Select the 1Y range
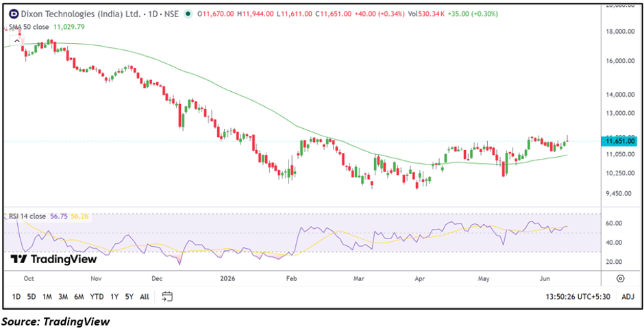 click(114, 296)
